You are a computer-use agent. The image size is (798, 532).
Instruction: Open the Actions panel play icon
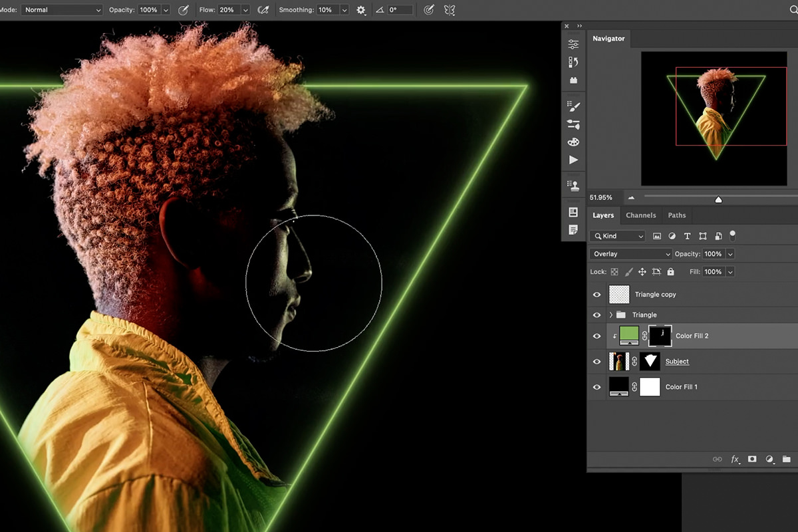point(573,160)
